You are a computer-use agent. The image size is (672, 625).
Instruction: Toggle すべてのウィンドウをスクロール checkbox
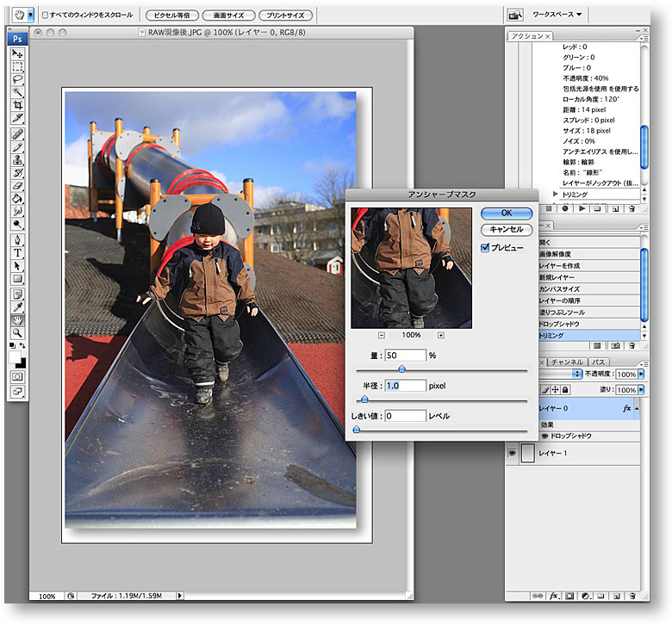pos(46,15)
